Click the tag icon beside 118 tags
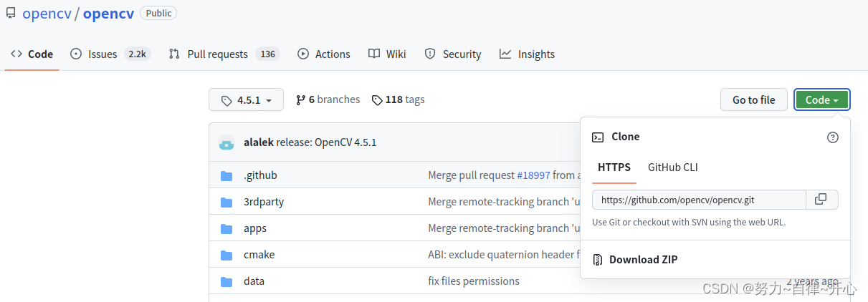This screenshot has width=868, height=302. pos(377,100)
